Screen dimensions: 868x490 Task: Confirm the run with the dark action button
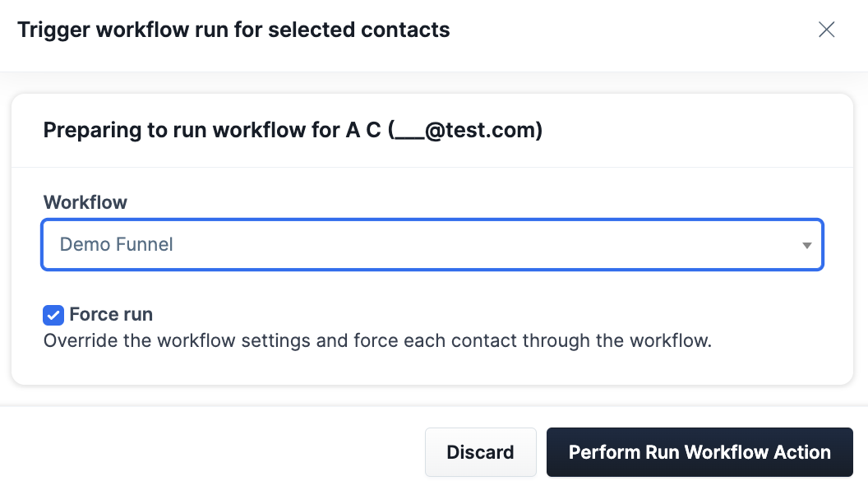click(699, 451)
